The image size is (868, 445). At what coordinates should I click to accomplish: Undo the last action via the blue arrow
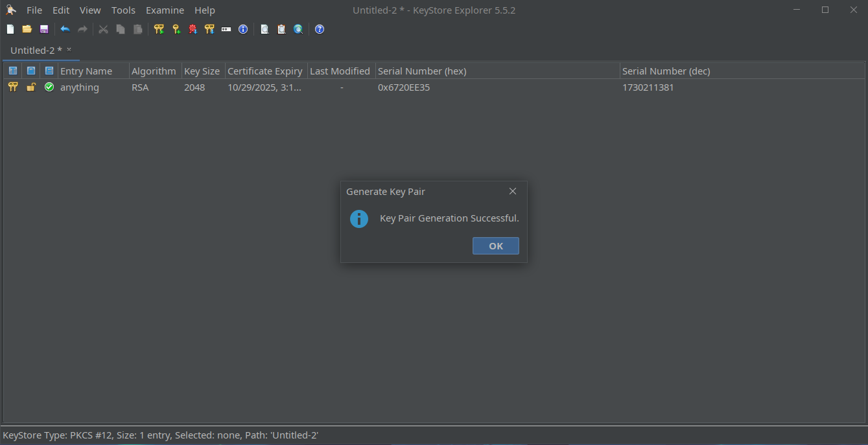[x=65, y=29]
